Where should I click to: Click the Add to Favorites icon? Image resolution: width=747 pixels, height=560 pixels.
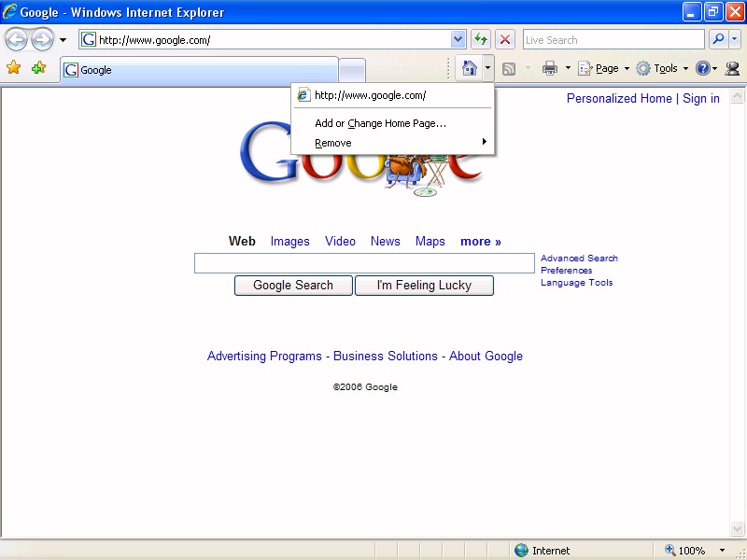[x=38, y=67]
